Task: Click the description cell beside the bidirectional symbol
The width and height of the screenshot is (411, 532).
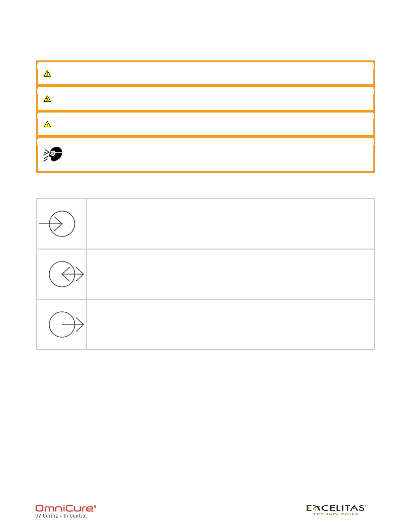Action: point(230,274)
